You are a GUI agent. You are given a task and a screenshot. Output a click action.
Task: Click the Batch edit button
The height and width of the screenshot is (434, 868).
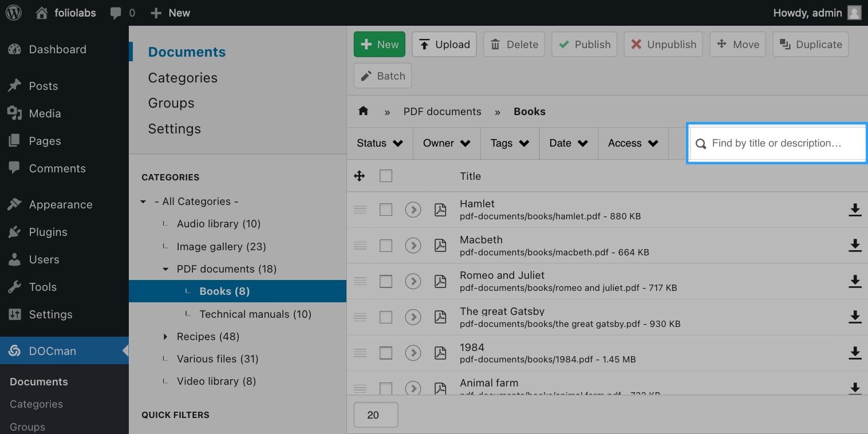click(382, 76)
